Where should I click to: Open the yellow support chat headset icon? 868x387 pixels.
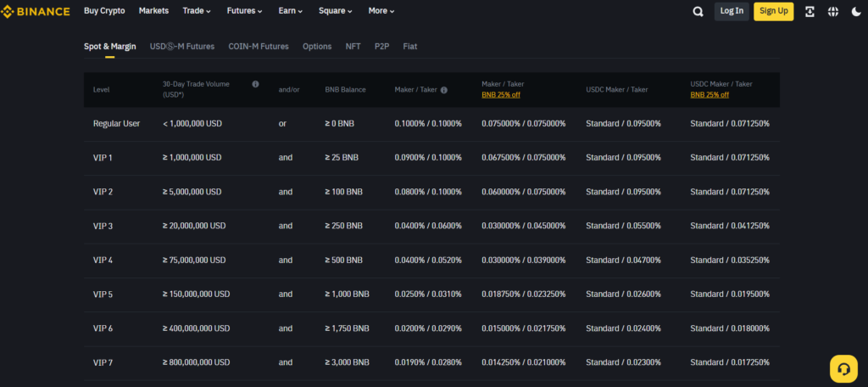point(843,368)
